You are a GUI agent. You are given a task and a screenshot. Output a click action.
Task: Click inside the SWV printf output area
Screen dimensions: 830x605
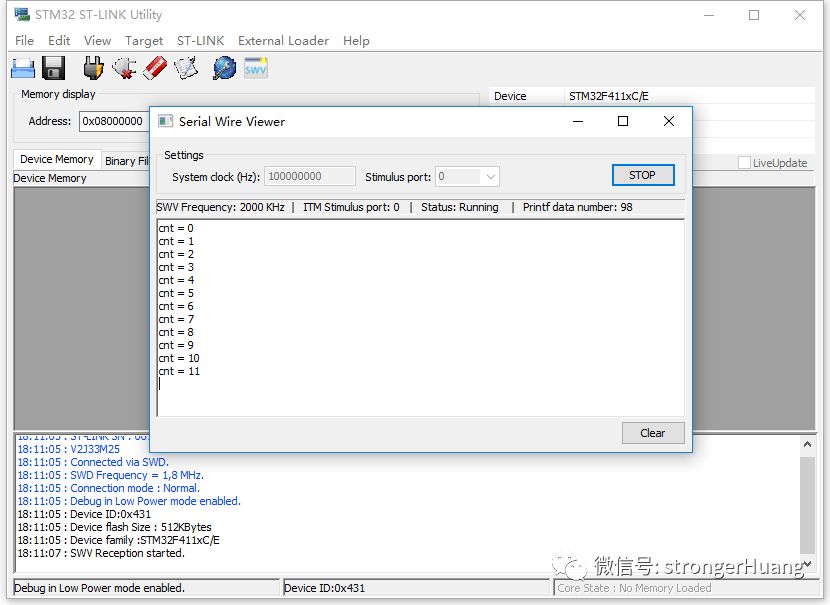(421, 318)
